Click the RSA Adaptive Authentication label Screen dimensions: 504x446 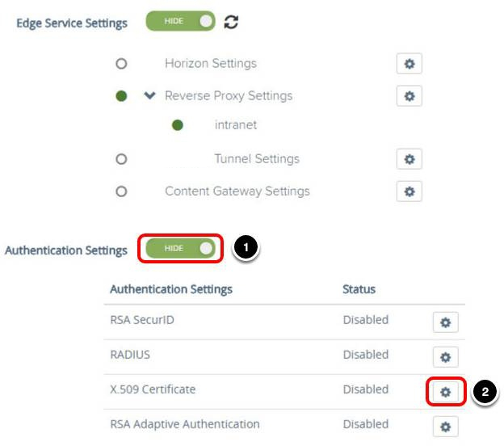point(184,423)
